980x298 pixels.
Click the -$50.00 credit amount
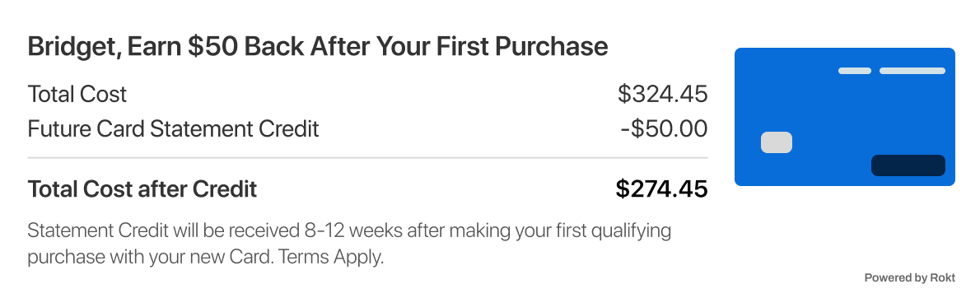click(664, 128)
